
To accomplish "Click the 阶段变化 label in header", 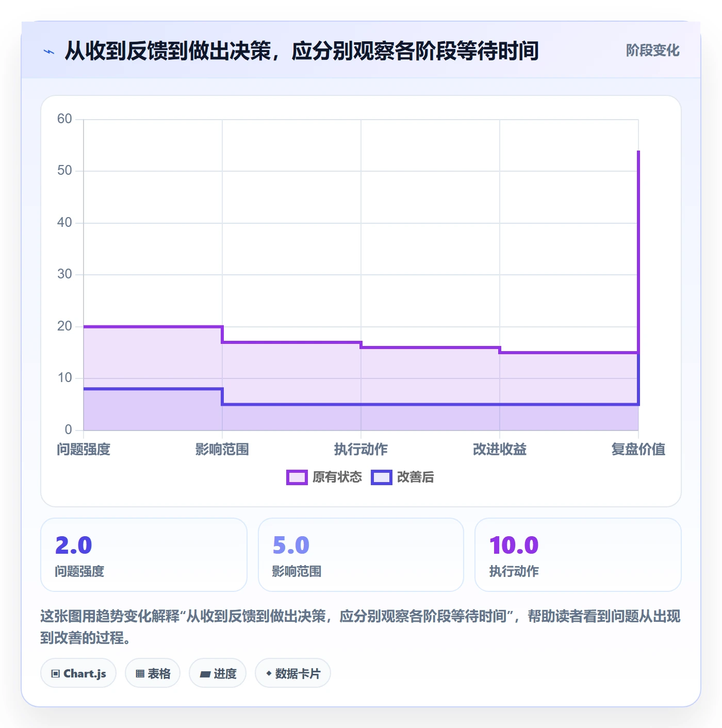I will [x=653, y=51].
